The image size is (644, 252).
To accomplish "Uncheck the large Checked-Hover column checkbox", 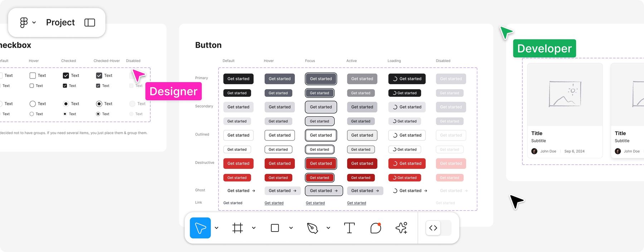I will pyautogui.click(x=99, y=76).
